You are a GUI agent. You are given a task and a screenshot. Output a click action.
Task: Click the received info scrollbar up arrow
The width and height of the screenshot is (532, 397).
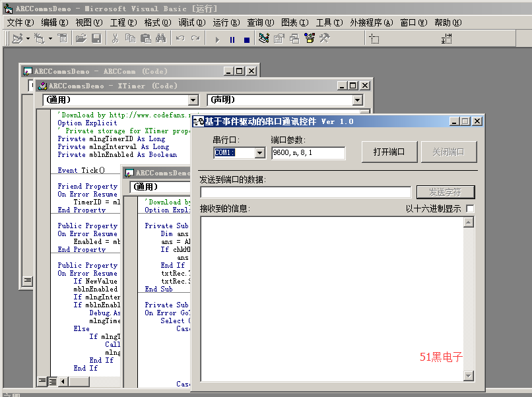pyautogui.click(x=469, y=222)
